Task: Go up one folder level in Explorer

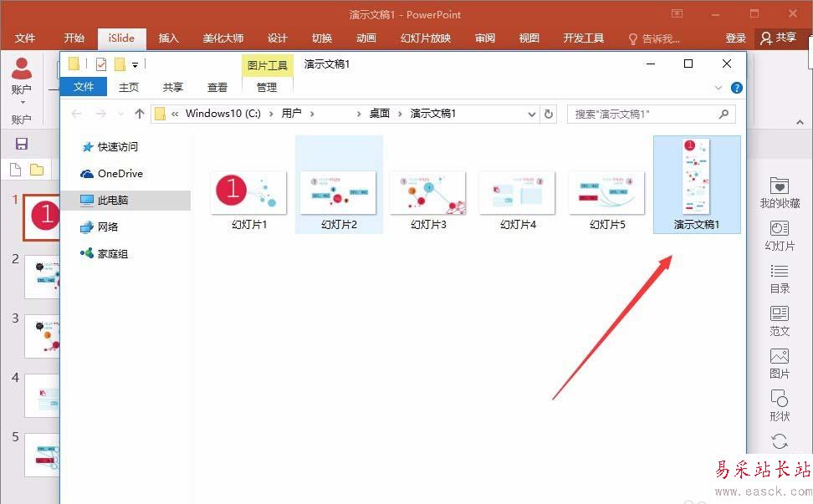Action: pos(139,114)
